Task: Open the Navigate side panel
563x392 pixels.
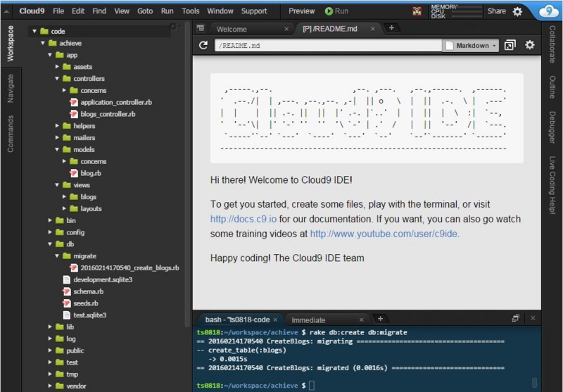Action: (x=11, y=89)
